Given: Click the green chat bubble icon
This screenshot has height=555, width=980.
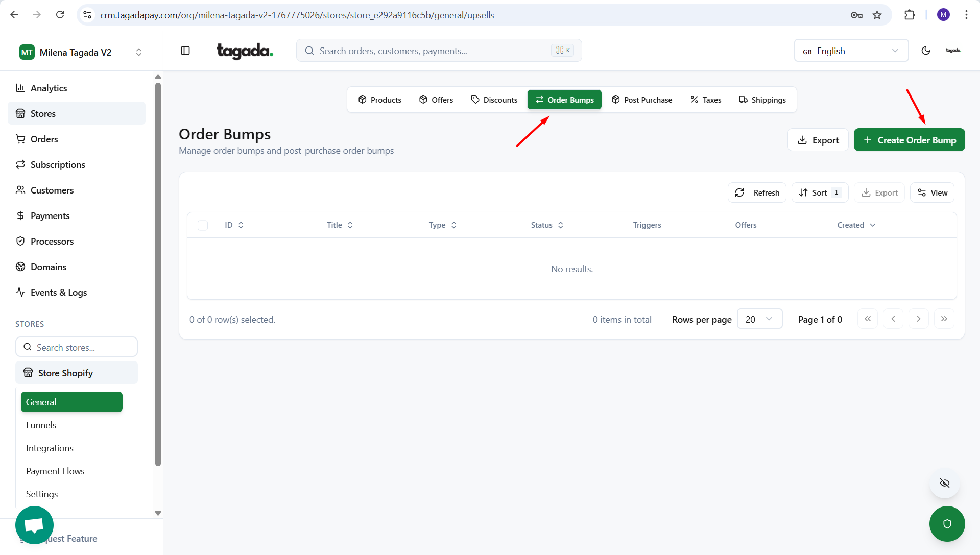Looking at the screenshot, I should pyautogui.click(x=34, y=525).
